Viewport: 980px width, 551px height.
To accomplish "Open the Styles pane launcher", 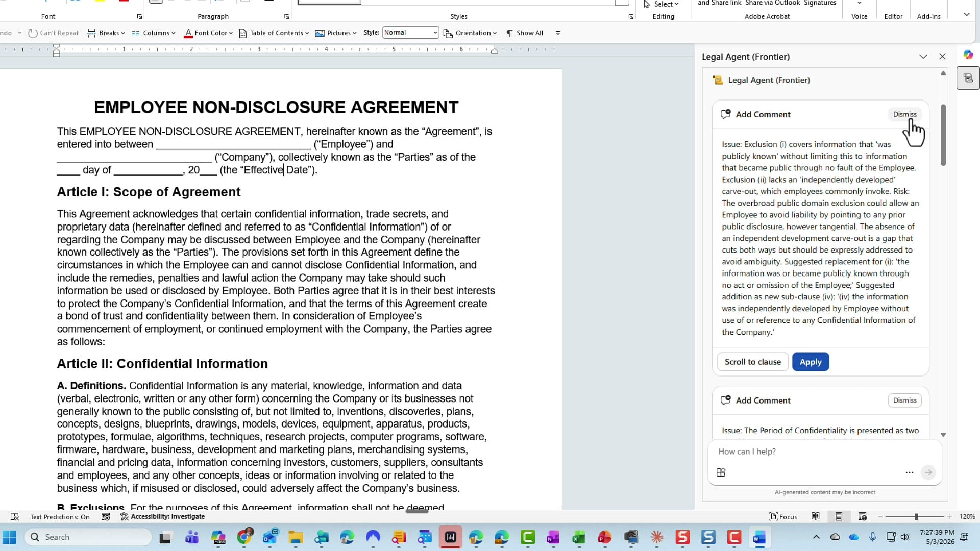I will click(x=631, y=17).
